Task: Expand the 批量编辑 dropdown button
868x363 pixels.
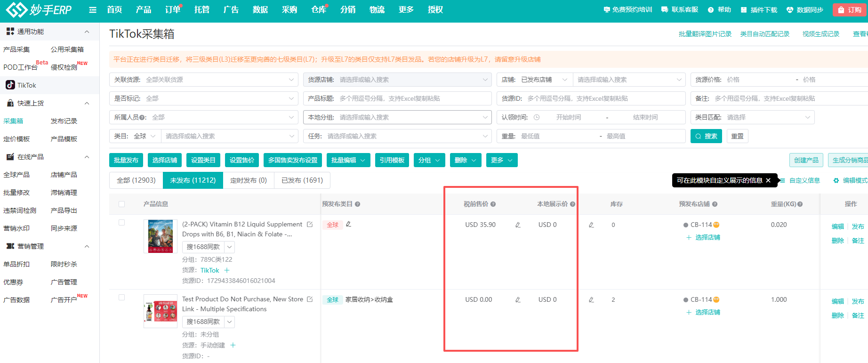Action: (x=348, y=160)
